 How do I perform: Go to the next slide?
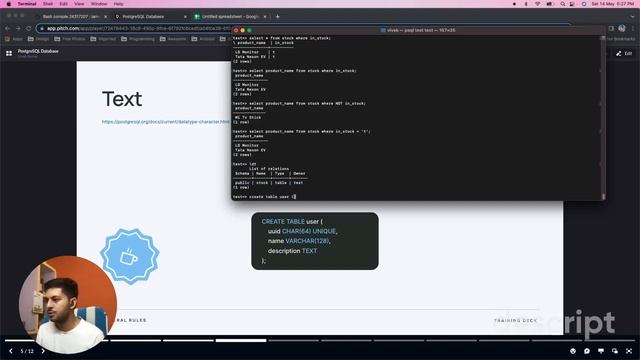point(43,351)
